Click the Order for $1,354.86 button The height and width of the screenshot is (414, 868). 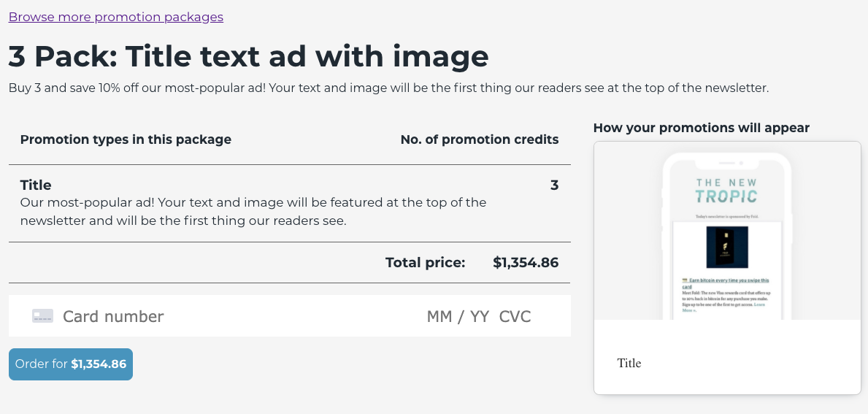[x=71, y=364]
